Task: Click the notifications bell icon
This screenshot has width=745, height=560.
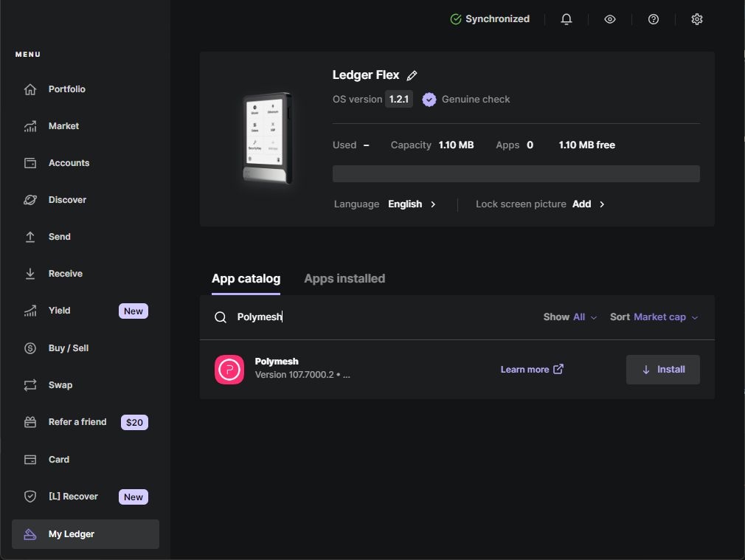Action: pyautogui.click(x=566, y=19)
